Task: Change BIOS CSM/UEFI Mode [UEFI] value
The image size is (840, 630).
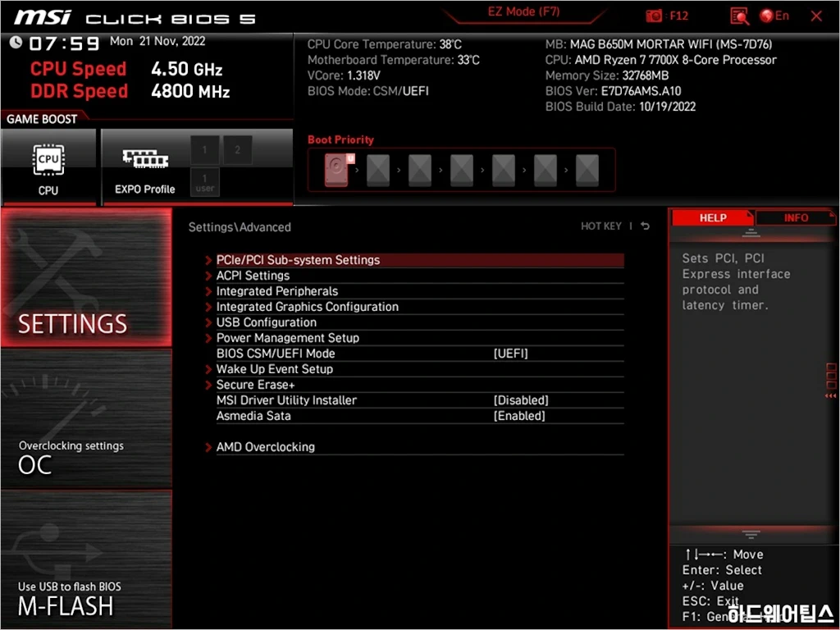Action: [510, 354]
